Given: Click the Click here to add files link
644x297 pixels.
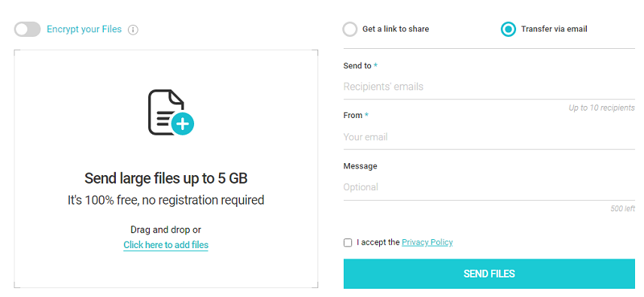Looking at the screenshot, I should tap(166, 245).
